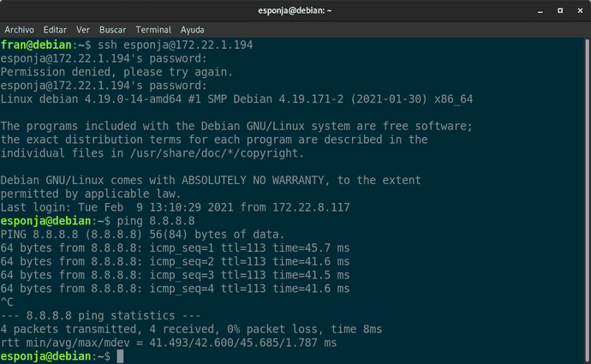
Task: Open the Archivo menu
Action: 20,29
